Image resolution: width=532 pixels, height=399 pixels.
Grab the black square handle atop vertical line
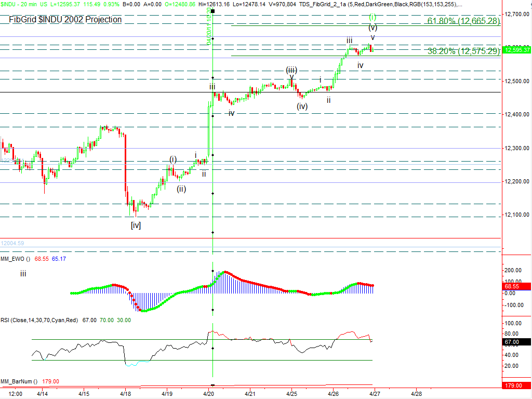[x=212, y=11]
